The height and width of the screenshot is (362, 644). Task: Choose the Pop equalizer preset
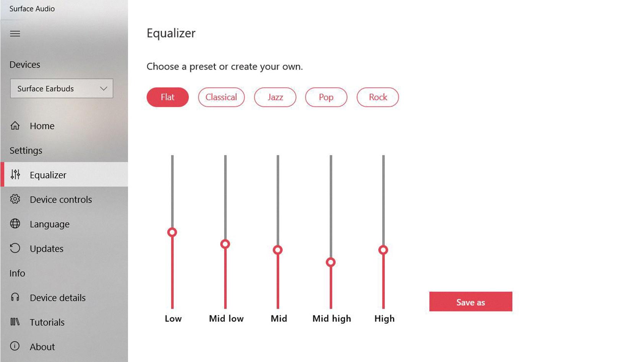coord(326,97)
